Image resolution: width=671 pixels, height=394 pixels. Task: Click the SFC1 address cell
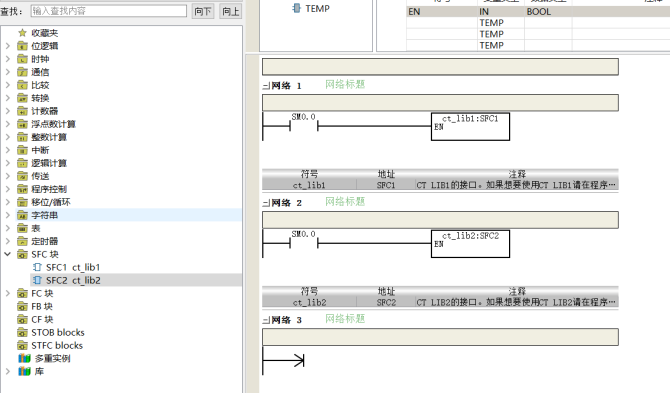(386, 185)
